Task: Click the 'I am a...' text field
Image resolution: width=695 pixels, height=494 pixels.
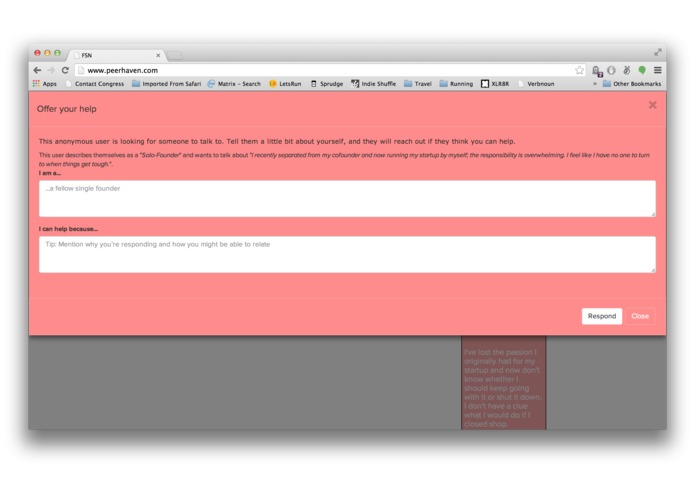Action: (x=347, y=198)
